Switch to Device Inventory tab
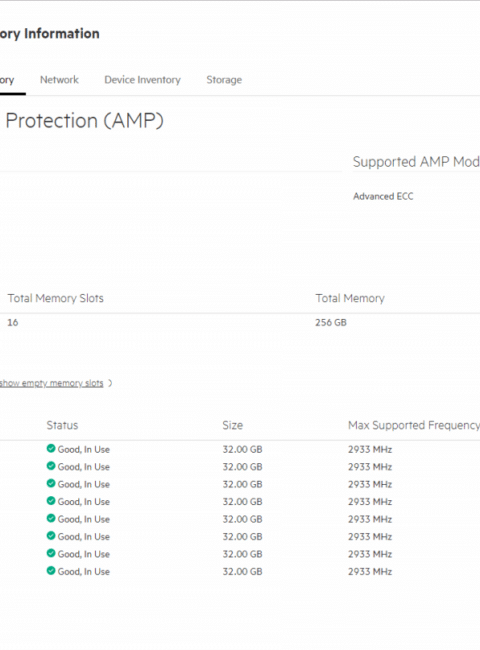The width and height of the screenshot is (480, 650). [142, 80]
